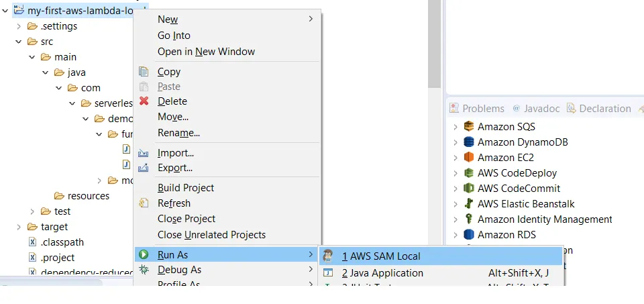Image resolution: width=644 pixels, height=304 pixels.
Task: Open the New submenu
Action: (227, 19)
